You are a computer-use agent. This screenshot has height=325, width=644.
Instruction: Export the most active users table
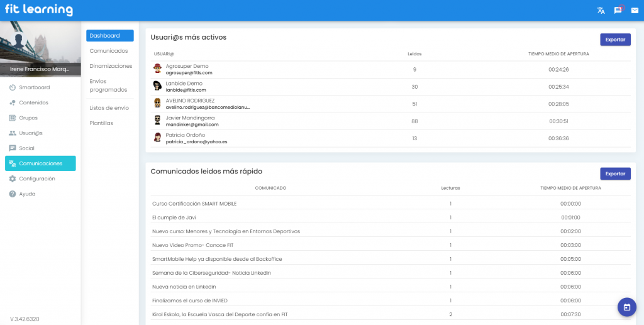point(615,40)
